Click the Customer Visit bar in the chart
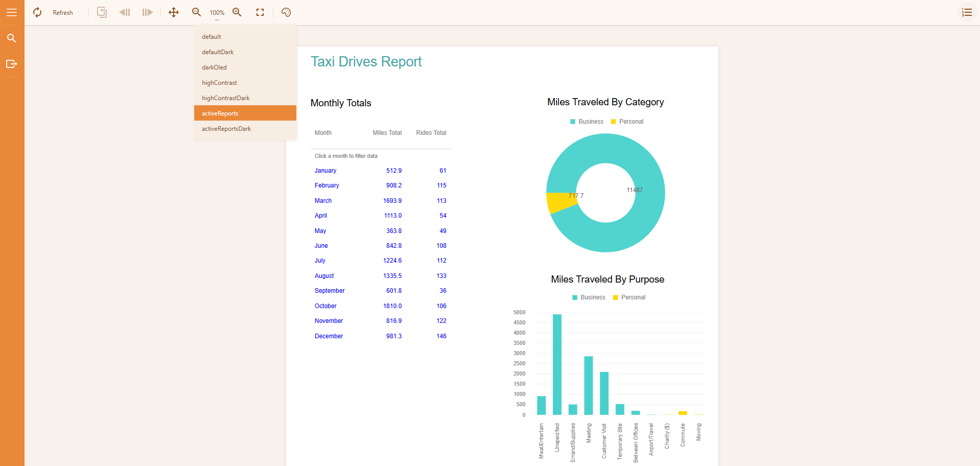 [x=604, y=393]
